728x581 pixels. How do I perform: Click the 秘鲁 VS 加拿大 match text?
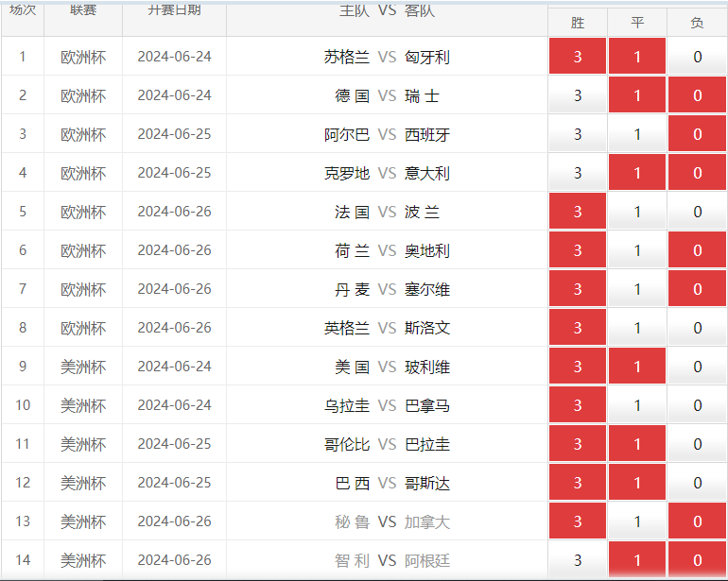tap(391, 521)
